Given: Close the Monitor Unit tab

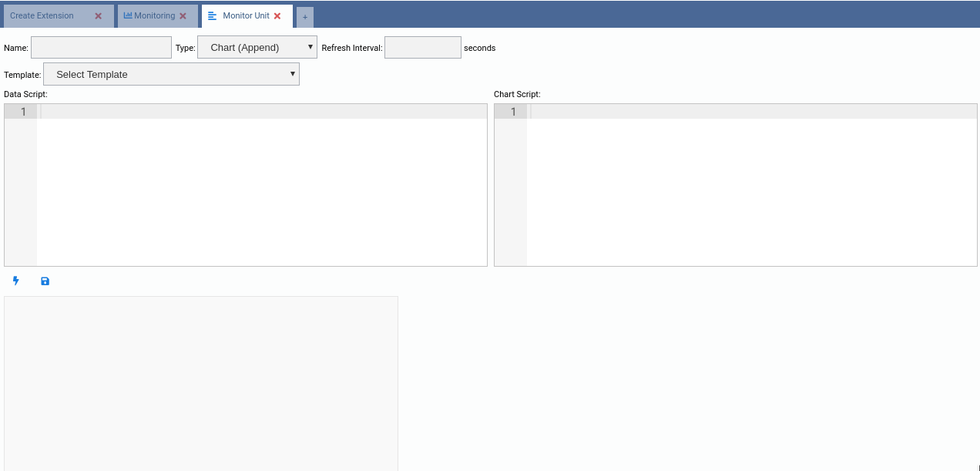Looking at the screenshot, I should (277, 16).
